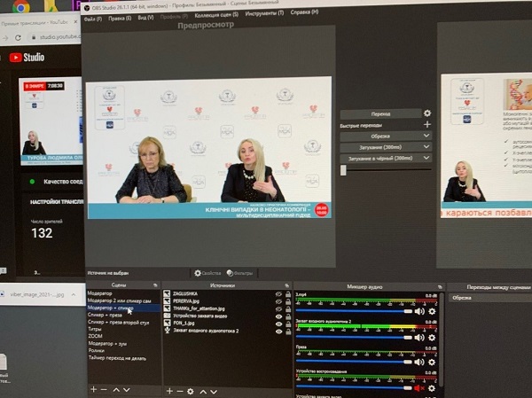Open transition settings gear next to Переход
This screenshot has height=398, width=532.
(x=427, y=113)
